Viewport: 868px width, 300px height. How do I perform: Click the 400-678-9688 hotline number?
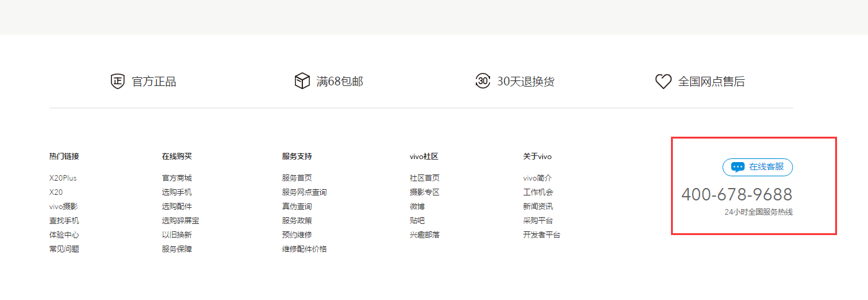point(737,194)
